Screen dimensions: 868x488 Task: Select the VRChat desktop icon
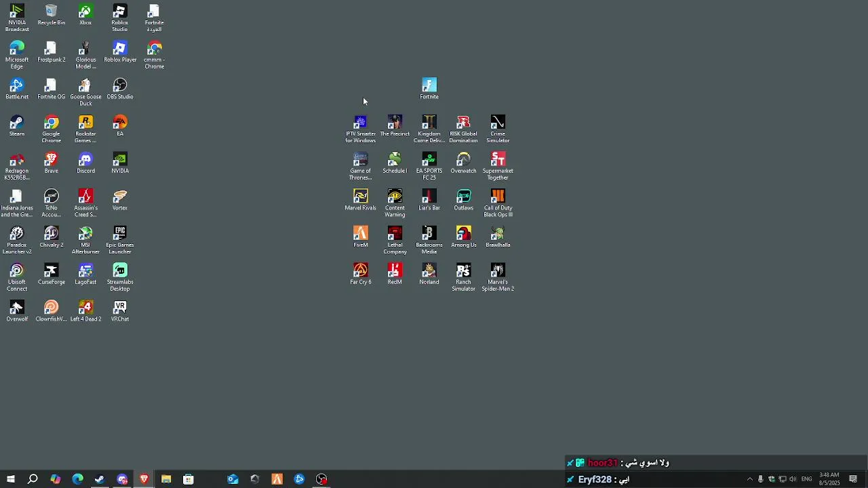(x=120, y=311)
